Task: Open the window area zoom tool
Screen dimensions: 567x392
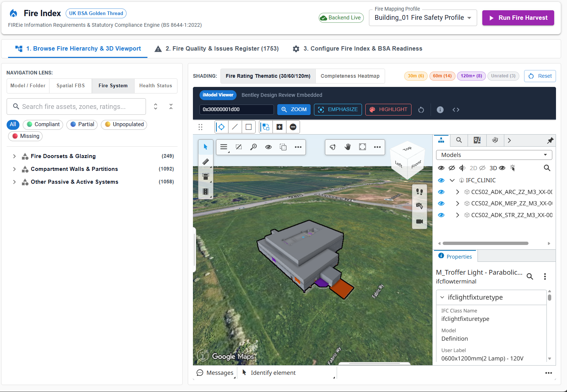Action: point(253,147)
